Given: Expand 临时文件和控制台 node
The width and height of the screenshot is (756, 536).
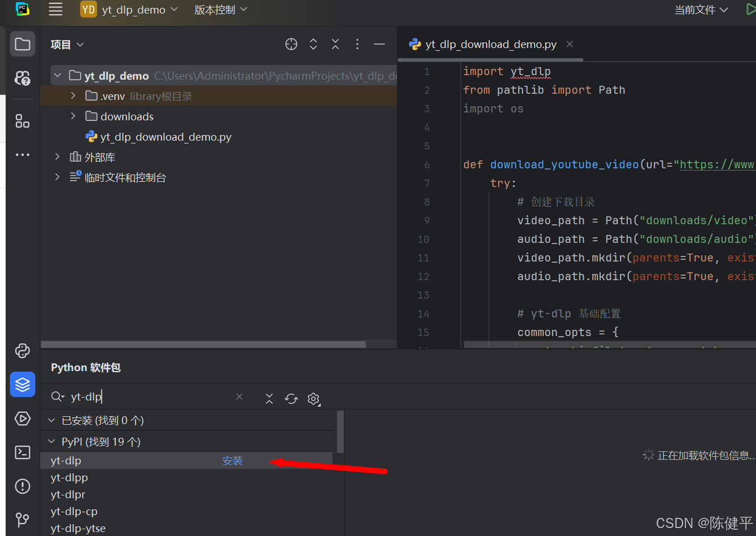Looking at the screenshot, I should (x=58, y=177).
